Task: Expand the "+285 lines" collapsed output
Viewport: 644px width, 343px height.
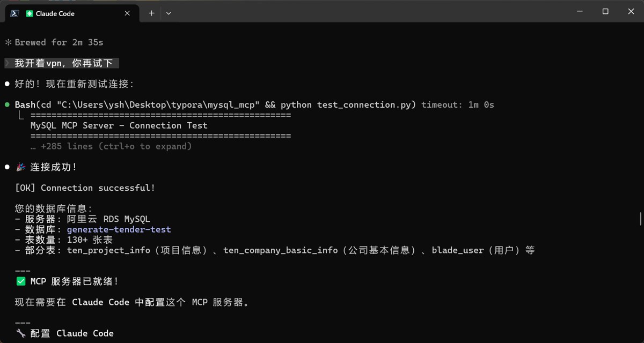Action: pyautogui.click(x=116, y=146)
